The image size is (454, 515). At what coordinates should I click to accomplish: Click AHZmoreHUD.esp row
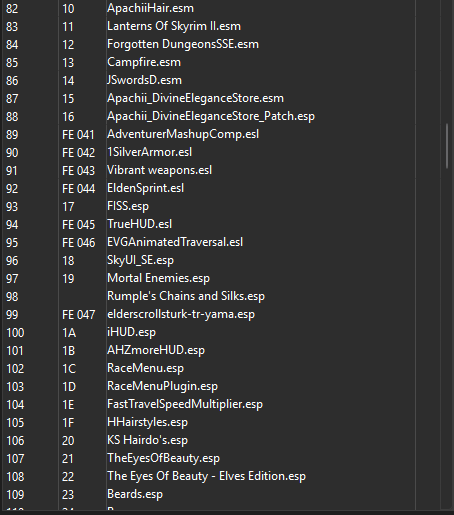click(x=156, y=350)
